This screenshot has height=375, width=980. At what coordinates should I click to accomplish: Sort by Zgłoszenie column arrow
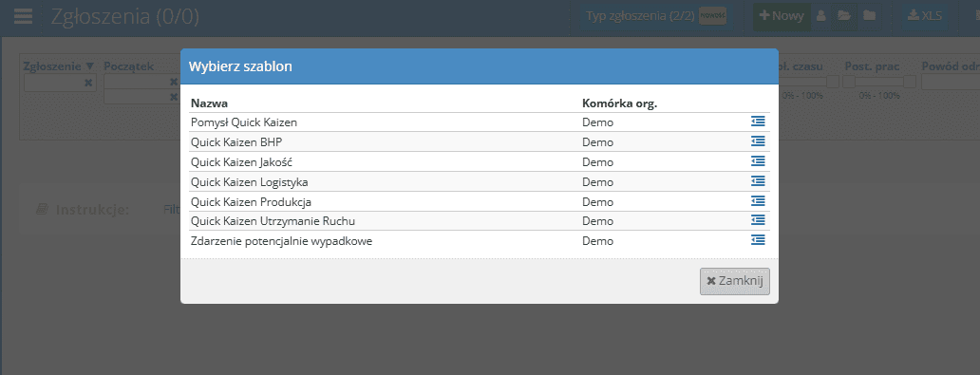point(90,66)
